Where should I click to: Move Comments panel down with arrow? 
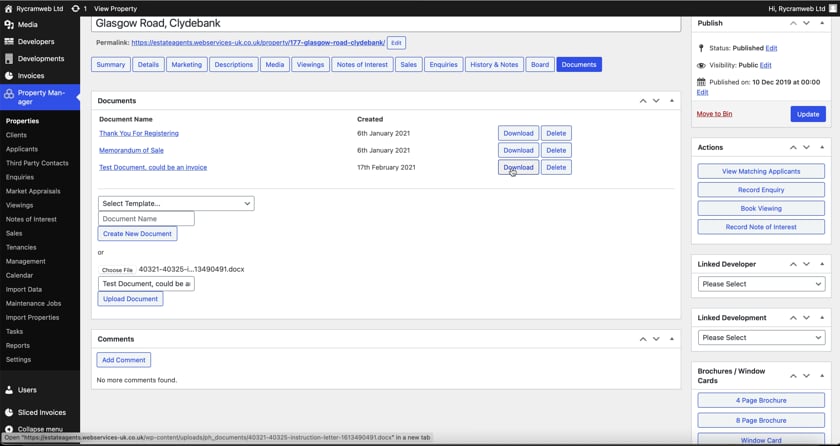(656, 339)
